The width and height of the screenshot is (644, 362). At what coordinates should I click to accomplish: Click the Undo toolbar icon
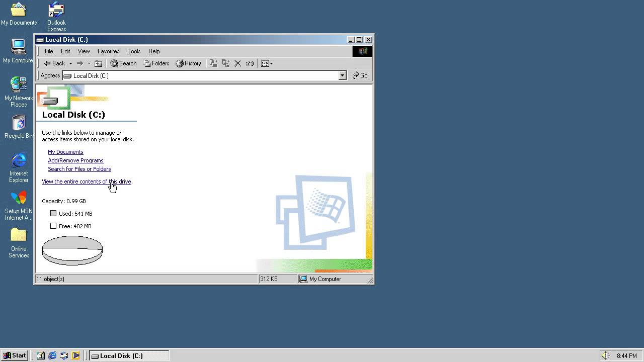(250, 63)
